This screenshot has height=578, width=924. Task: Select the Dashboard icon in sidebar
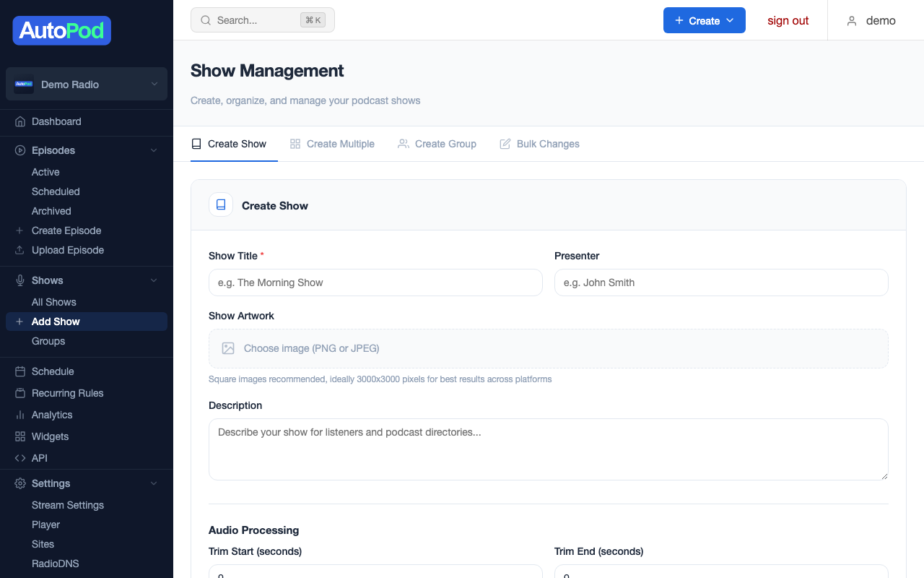tap(19, 121)
